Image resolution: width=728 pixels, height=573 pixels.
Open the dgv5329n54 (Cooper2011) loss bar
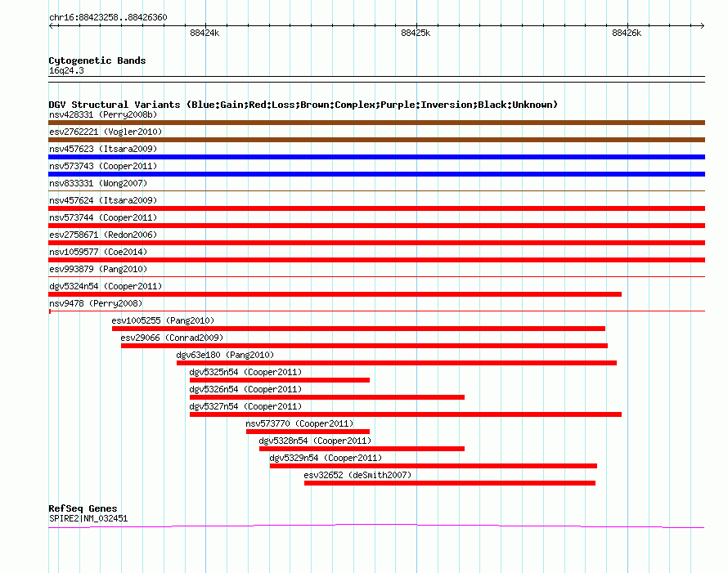434,466
